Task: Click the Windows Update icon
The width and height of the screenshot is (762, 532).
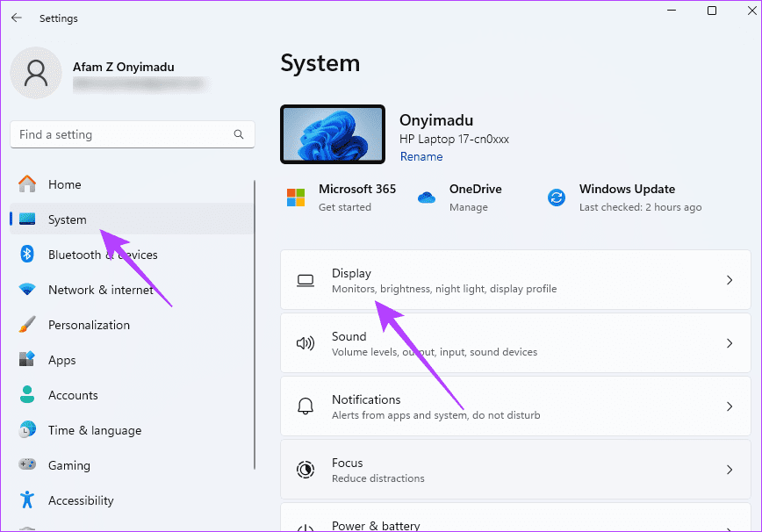Action: click(557, 198)
